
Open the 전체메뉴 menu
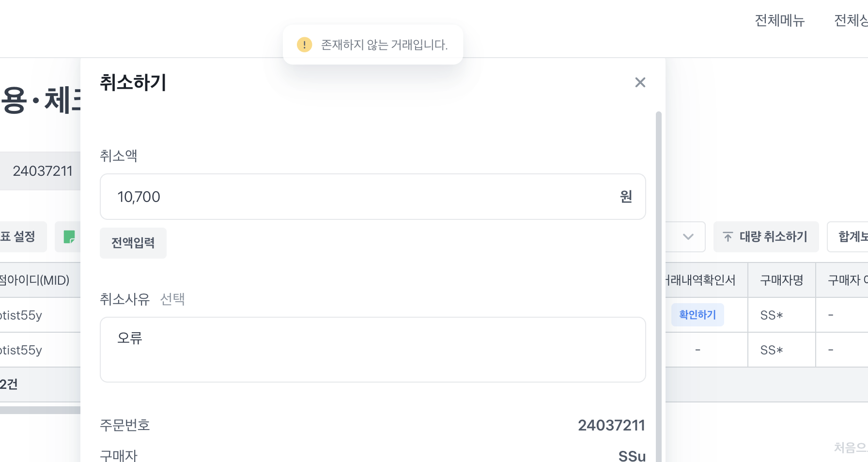pos(779,20)
